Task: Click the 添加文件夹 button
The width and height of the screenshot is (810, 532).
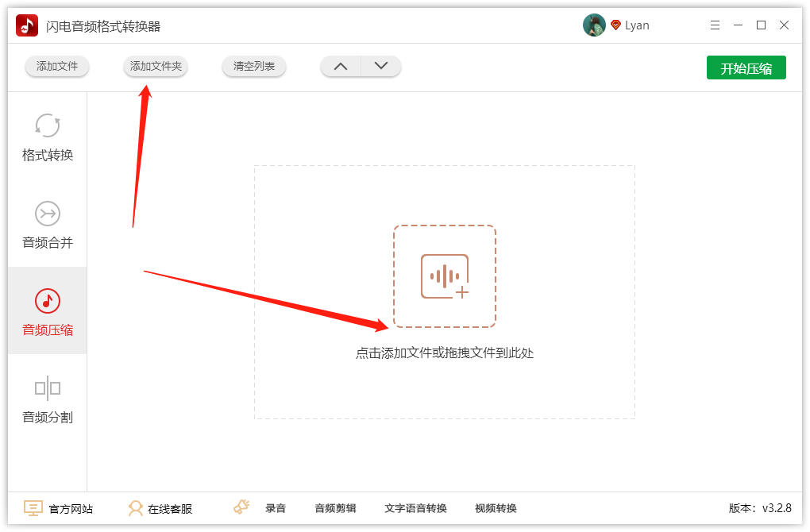Action: coord(156,67)
